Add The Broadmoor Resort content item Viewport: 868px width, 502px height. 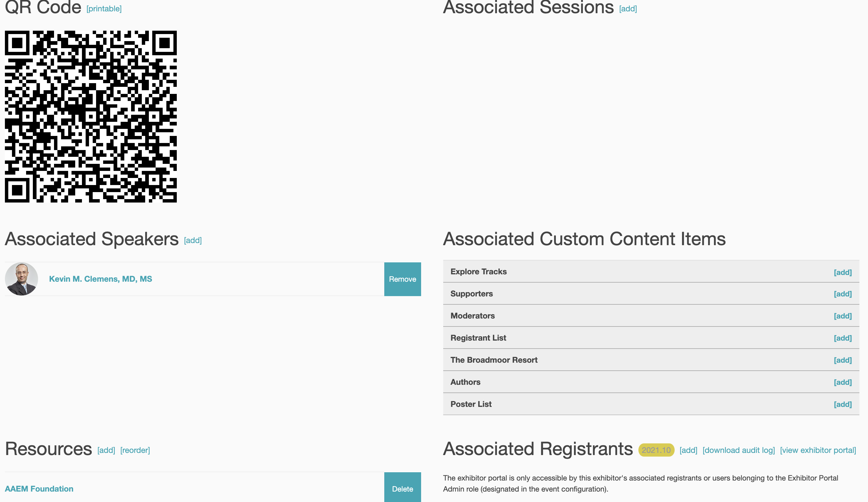842,360
